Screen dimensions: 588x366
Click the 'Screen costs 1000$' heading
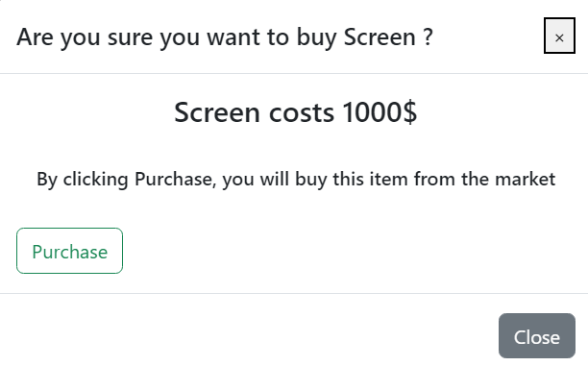(x=295, y=112)
